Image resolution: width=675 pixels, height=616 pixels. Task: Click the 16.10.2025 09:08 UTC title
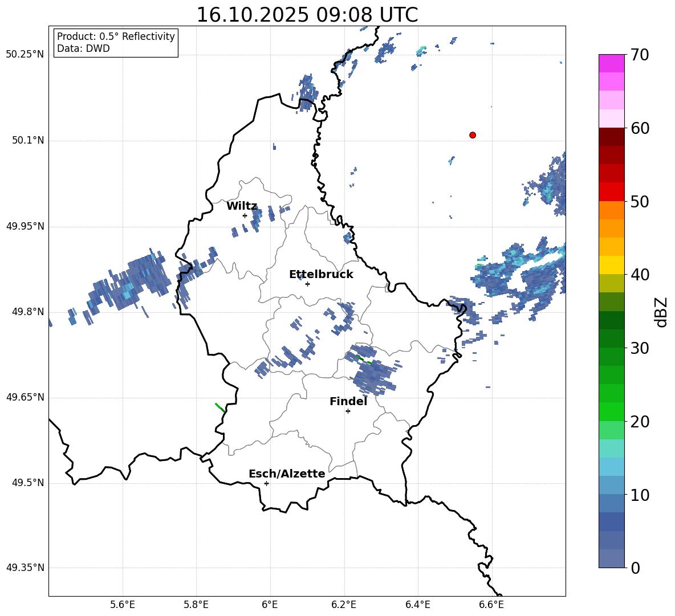coord(307,15)
